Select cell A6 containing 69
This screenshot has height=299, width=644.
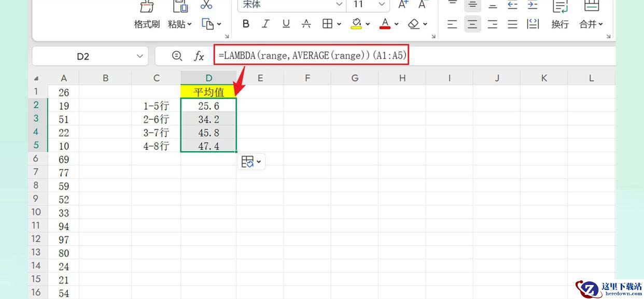pyautogui.click(x=64, y=159)
